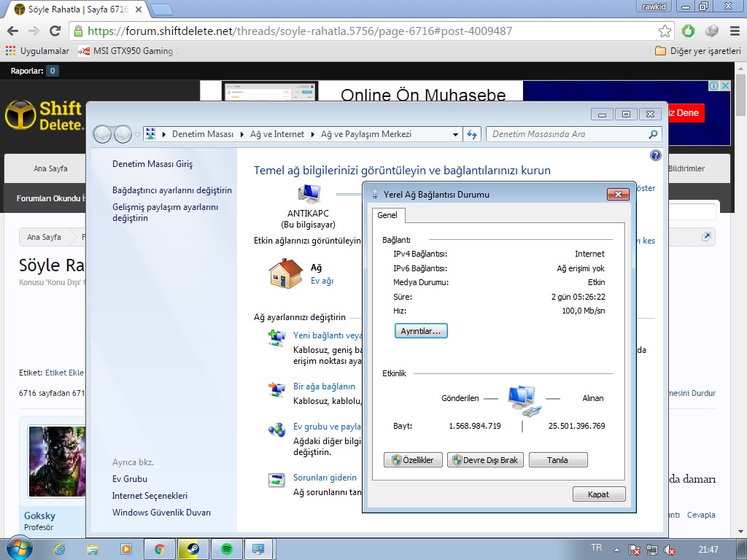
Task: Click Ağ ve Internet breadcrumb
Action: 277,134
